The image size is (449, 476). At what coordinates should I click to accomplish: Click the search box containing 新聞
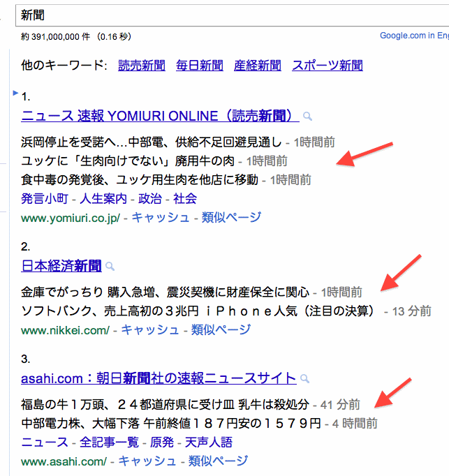(232, 15)
